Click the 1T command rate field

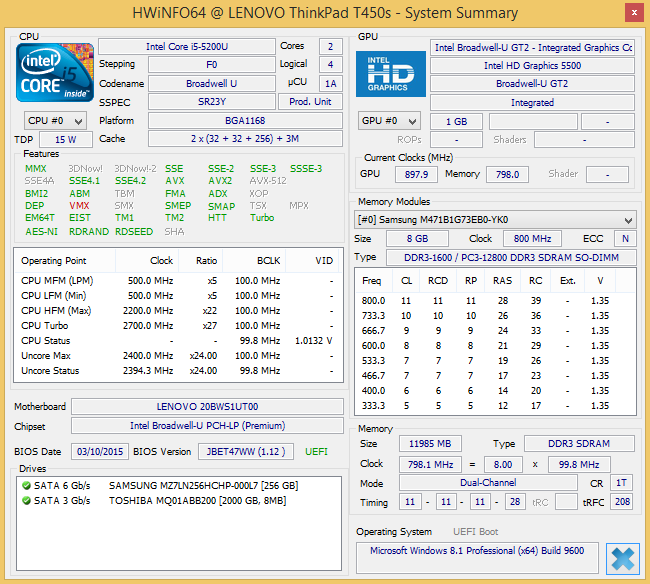(621, 483)
